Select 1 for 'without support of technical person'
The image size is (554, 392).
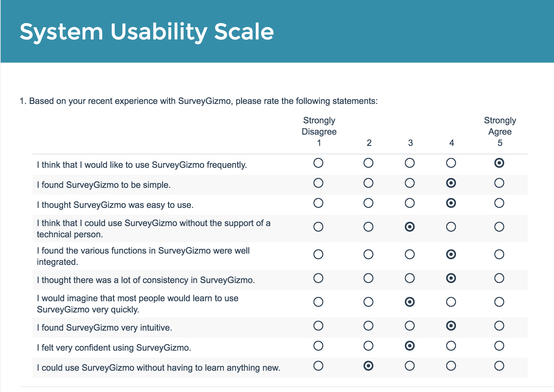point(318,227)
